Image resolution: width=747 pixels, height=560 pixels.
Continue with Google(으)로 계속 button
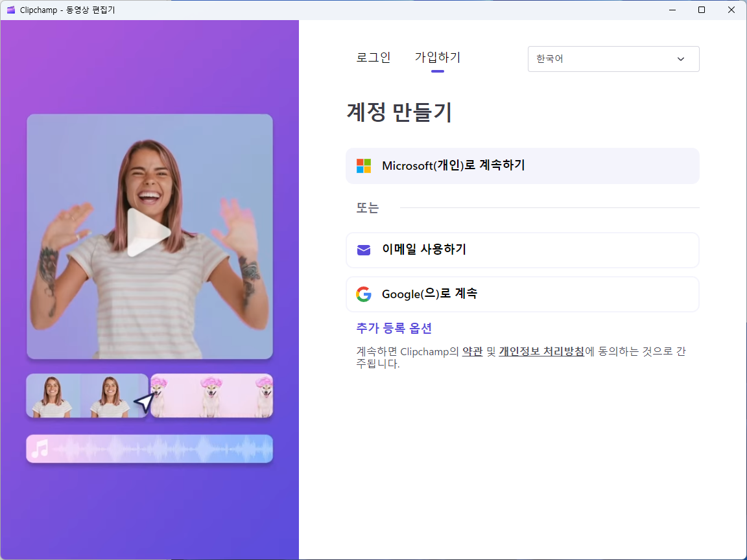[x=522, y=294]
